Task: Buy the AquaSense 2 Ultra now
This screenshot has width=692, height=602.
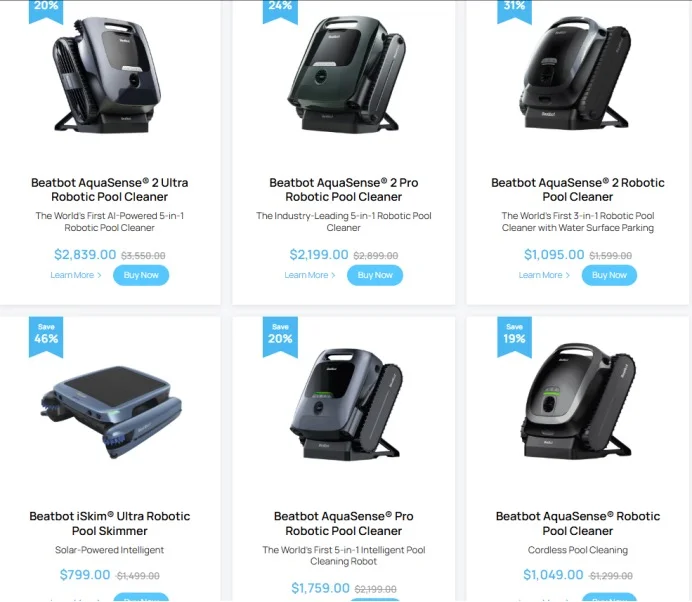Action: (x=141, y=275)
